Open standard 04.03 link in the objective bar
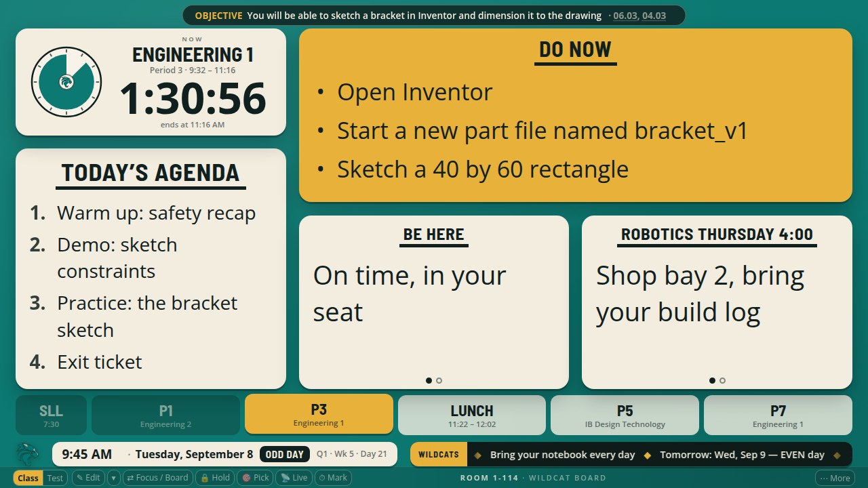This screenshot has height=488, width=868. 654,16
